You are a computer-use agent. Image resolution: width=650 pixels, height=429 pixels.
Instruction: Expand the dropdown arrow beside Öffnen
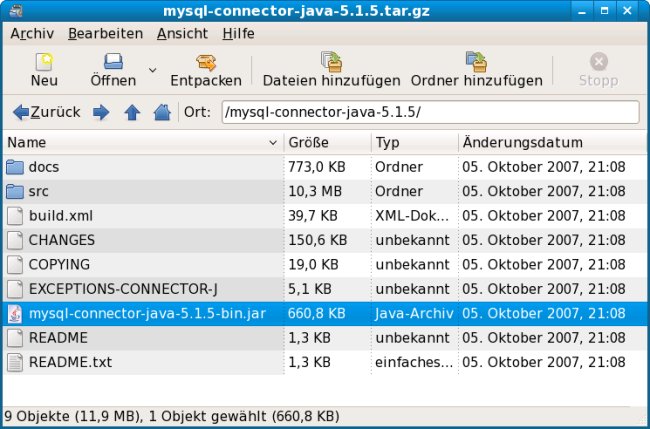(153, 70)
